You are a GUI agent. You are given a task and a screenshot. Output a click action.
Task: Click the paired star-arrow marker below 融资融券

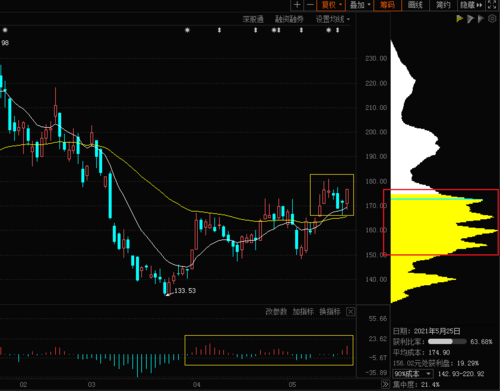(276, 30)
